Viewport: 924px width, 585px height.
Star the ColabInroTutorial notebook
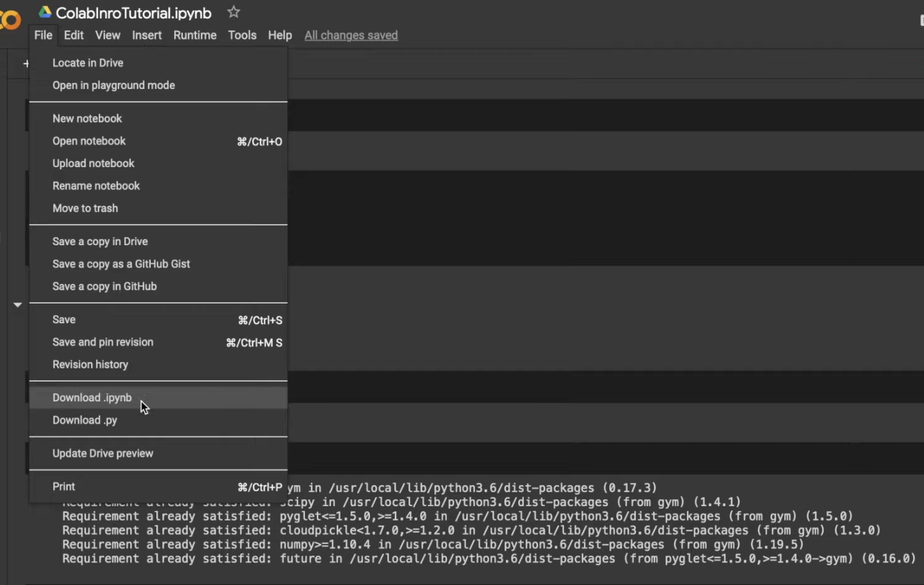(x=234, y=12)
